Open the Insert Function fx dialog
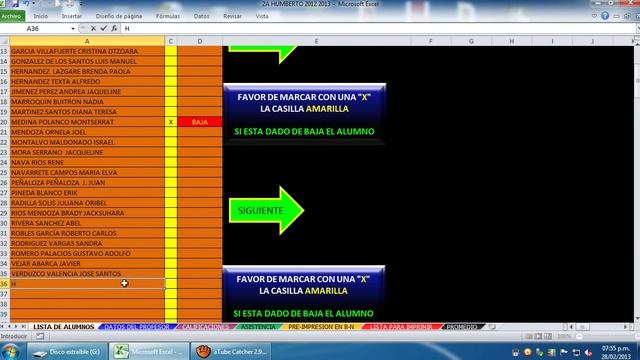The width and height of the screenshot is (640, 360). pos(114,28)
